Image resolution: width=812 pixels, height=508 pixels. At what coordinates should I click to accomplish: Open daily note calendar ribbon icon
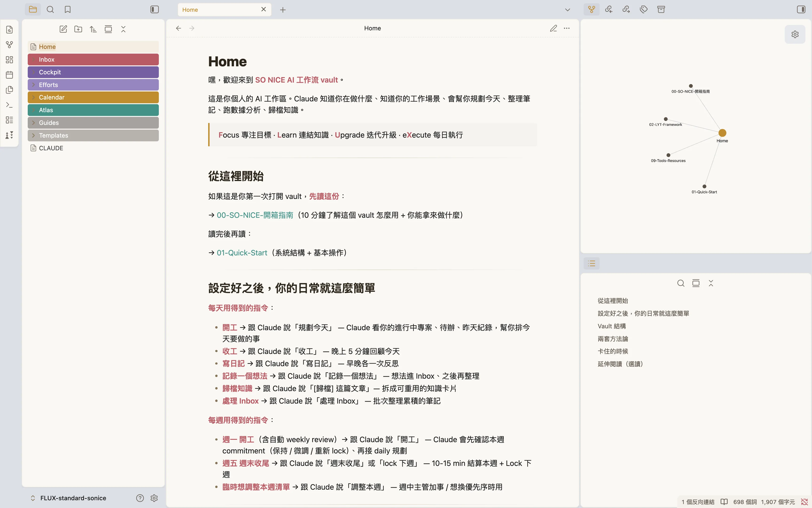click(9, 75)
